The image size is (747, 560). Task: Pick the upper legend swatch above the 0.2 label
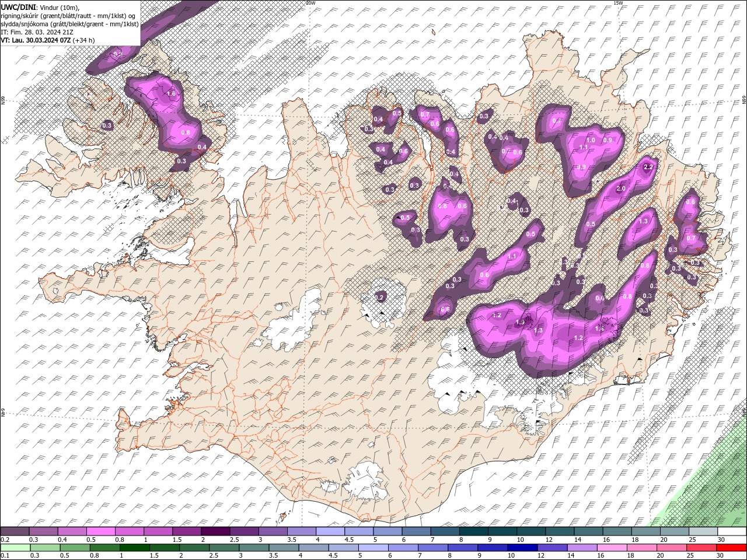click(x=15, y=531)
